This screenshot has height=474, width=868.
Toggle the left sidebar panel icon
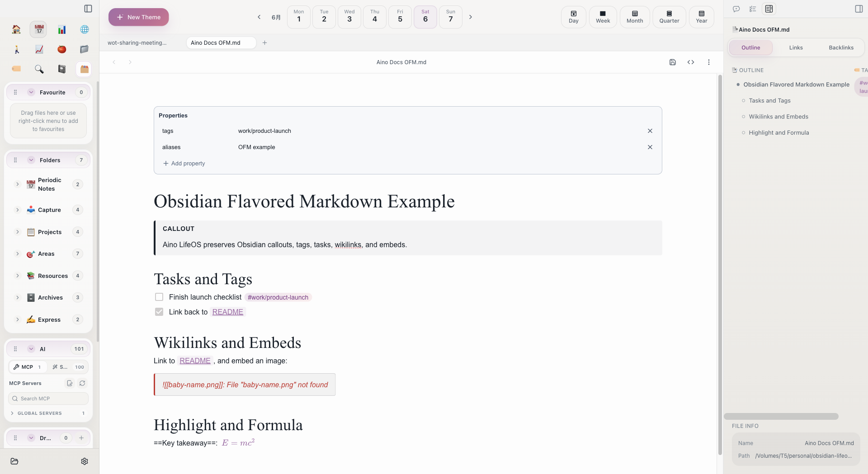(88, 9)
